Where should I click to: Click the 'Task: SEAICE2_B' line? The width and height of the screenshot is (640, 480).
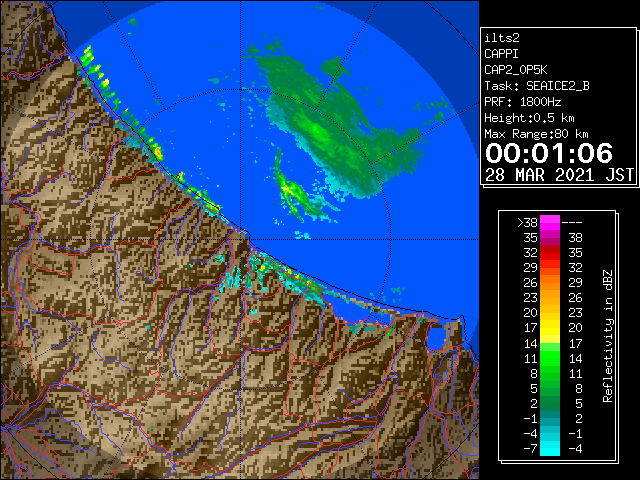[x=537, y=86]
